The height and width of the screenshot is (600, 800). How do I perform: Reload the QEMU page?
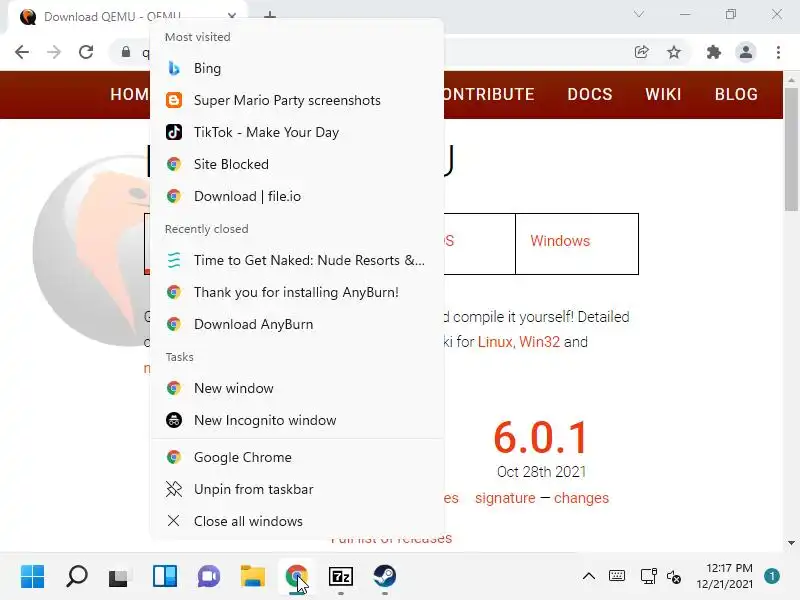86,52
